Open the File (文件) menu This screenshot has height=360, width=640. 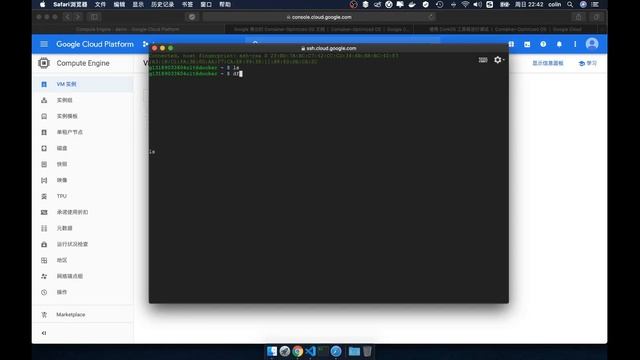[x=100, y=4]
